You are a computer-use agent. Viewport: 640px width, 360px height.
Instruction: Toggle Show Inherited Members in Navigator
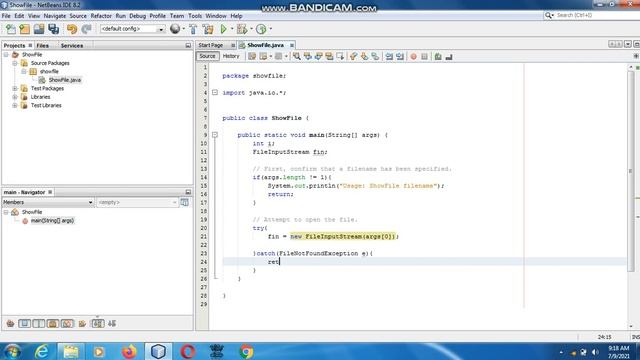pyautogui.click(x=10, y=324)
